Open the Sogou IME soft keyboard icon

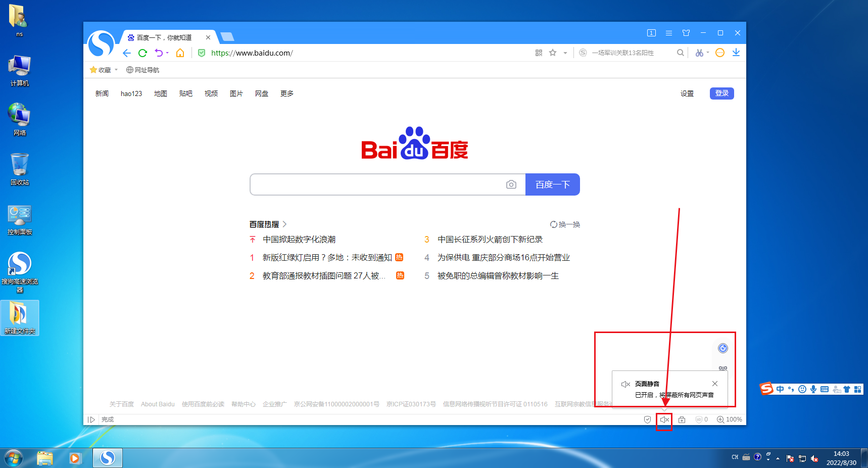(x=825, y=389)
